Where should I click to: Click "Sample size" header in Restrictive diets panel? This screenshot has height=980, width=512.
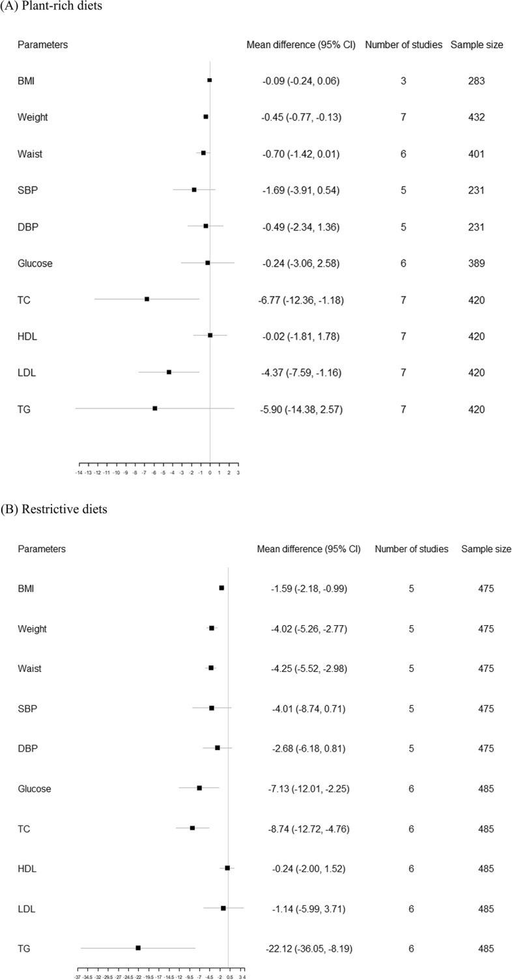pyautogui.click(x=486, y=549)
